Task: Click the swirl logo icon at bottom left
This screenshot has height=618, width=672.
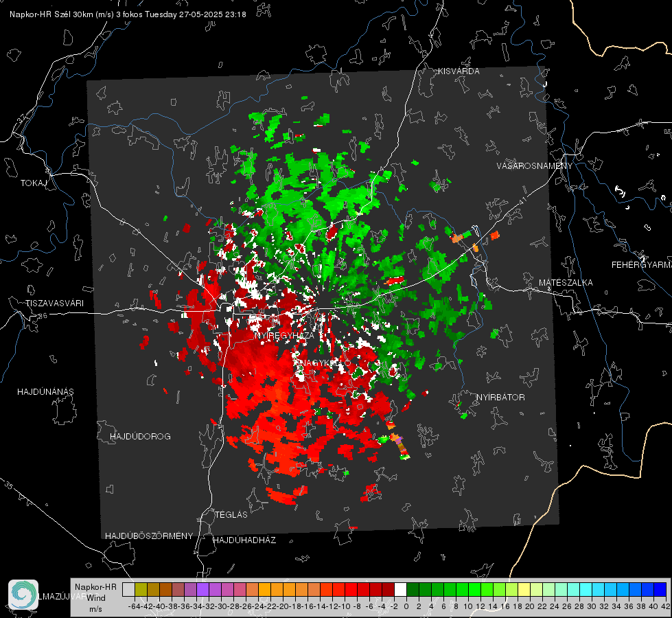Action: pos(23,595)
